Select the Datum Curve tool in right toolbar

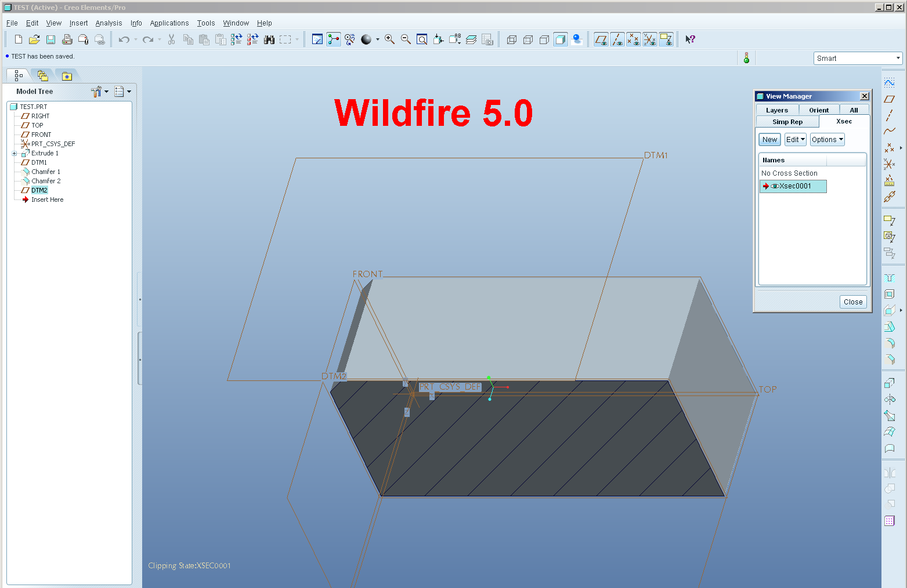[x=889, y=132]
